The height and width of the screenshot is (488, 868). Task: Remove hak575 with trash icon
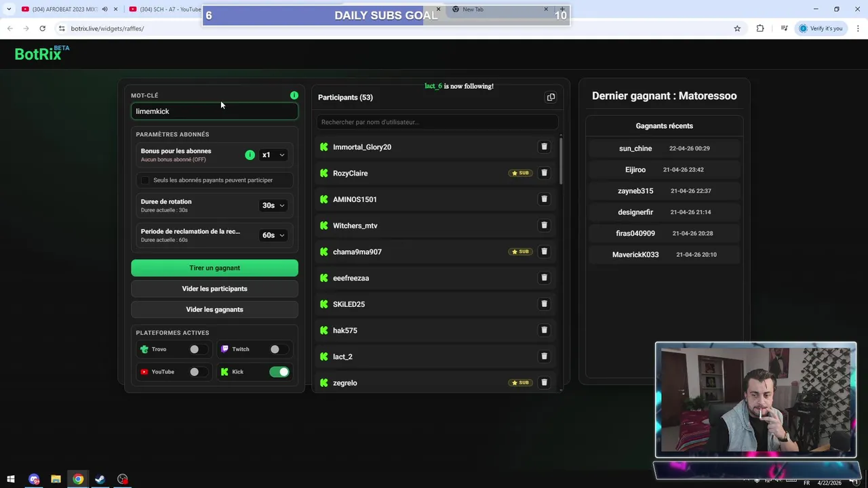point(544,330)
